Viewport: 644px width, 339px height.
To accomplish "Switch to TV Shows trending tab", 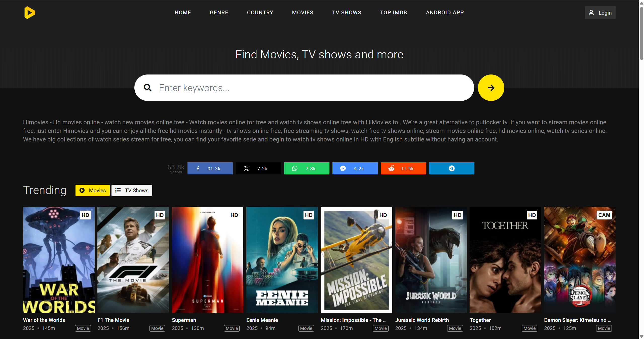I will (132, 191).
